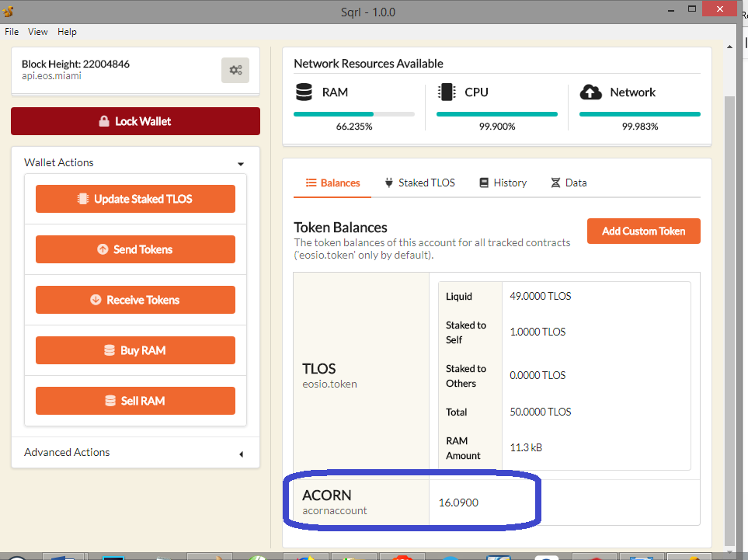This screenshot has height=560, width=748.
Task: Click the CPU usage progress bar
Action: (x=497, y=114)
